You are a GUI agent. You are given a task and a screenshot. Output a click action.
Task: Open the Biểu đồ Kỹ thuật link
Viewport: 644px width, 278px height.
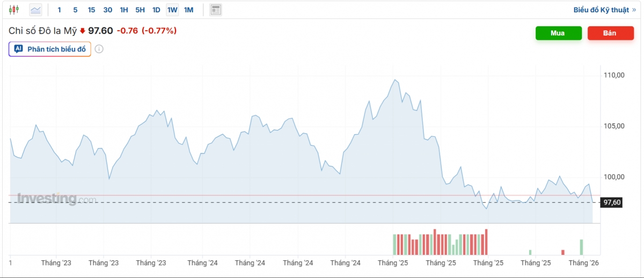point(604,10)
